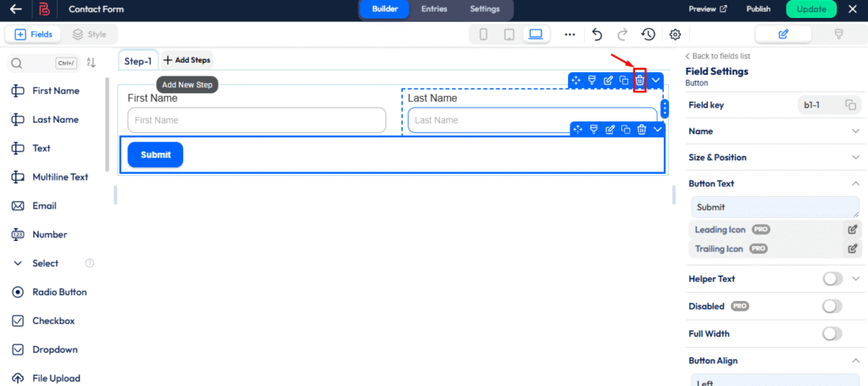The image size is (868, 386).
Task: Click the Publish button
Action: (x=758, y=9)
